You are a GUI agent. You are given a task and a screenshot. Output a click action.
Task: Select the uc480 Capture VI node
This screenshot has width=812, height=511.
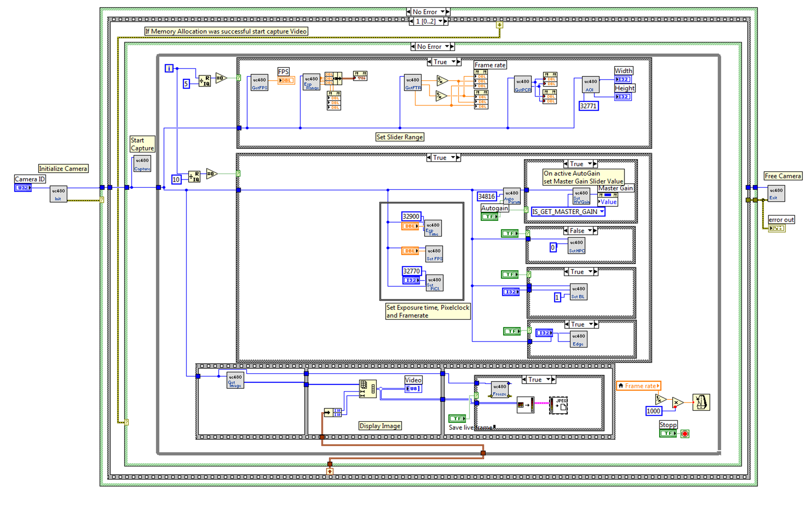(x=142, y=164)
